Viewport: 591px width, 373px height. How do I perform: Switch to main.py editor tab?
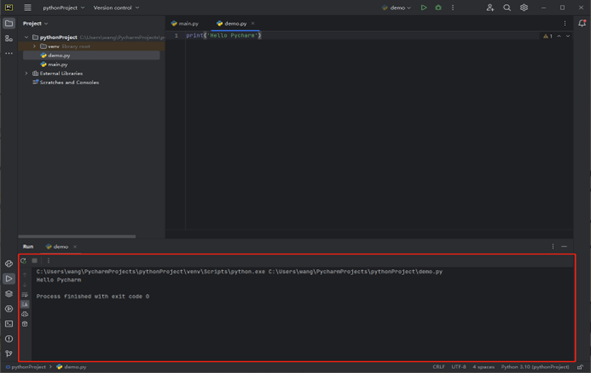(x=185, y=23)
